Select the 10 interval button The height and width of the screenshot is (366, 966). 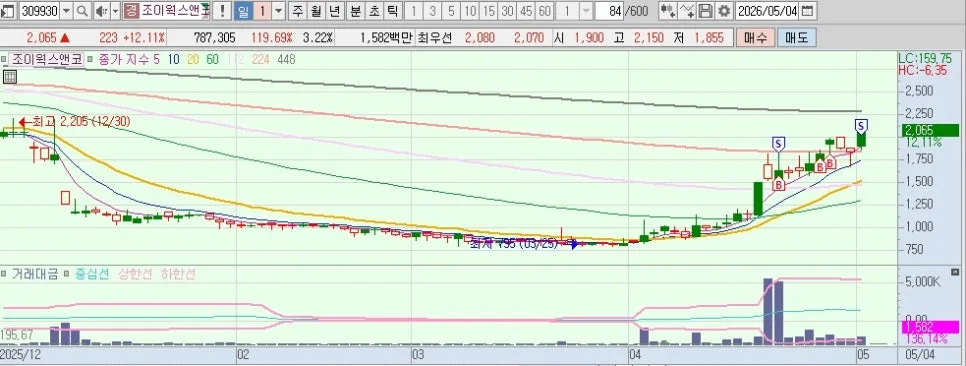pyautogui.click(x=471, y=10)
